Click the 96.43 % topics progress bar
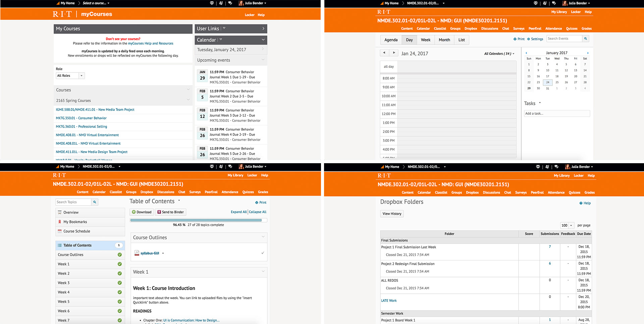This screenshot has height=324, width=644. tap(199, 220)
